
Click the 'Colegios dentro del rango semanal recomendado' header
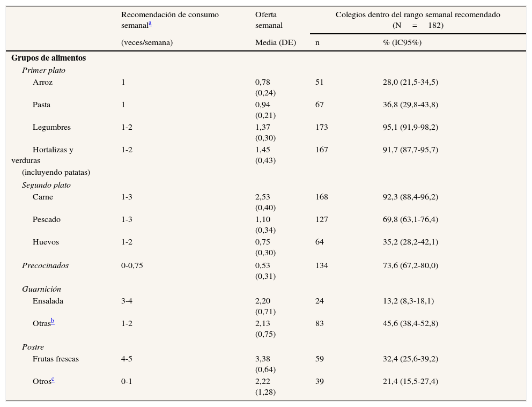[x=418, y=14]
